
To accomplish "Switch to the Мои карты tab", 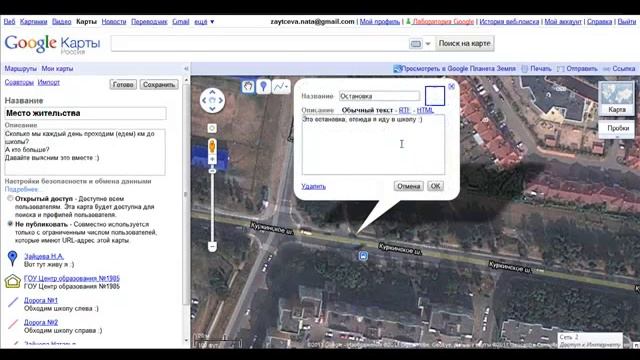I will pyautogui.click(x=57, y=69).
